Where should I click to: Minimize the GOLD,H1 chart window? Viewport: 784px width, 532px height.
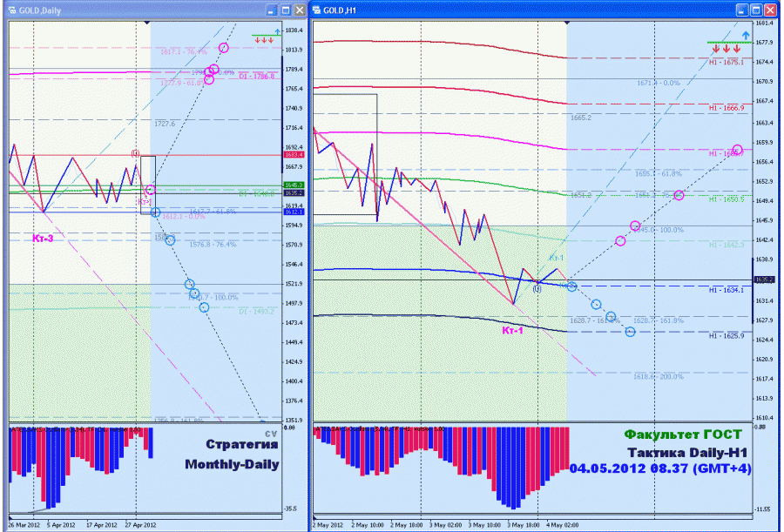742,10
